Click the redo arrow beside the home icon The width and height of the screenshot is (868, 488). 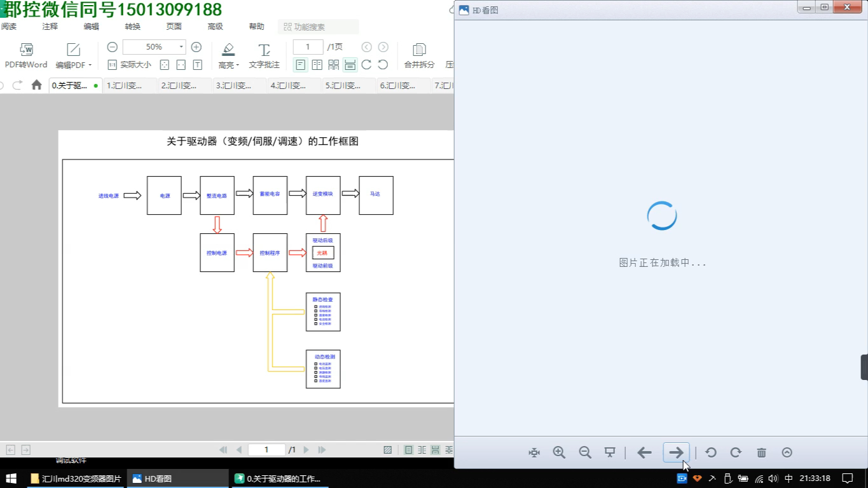coord(17,85)
